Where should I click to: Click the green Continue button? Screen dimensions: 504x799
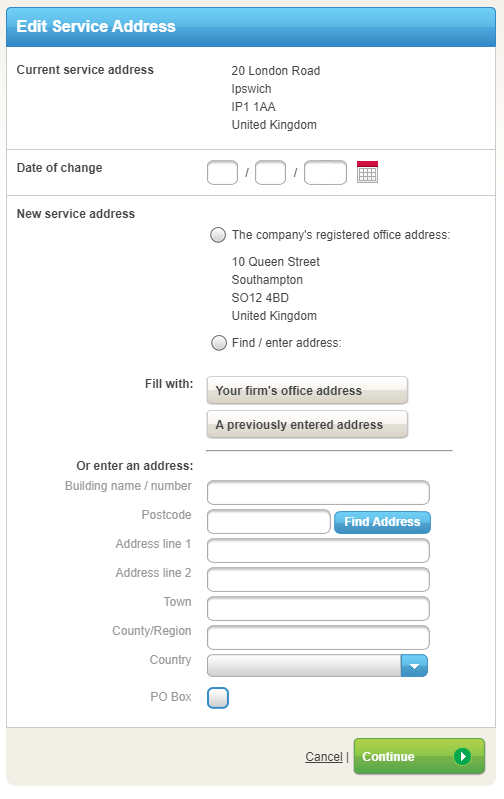tap(419, 756)
